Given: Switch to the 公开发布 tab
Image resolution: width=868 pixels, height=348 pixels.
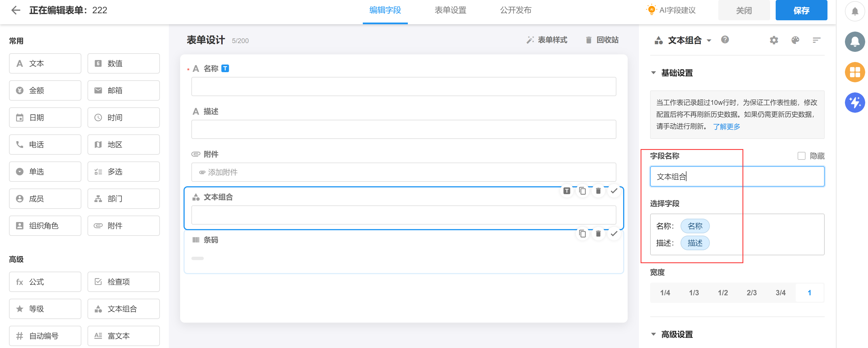Looking at the screenshot, I should [x=516, y=10].
